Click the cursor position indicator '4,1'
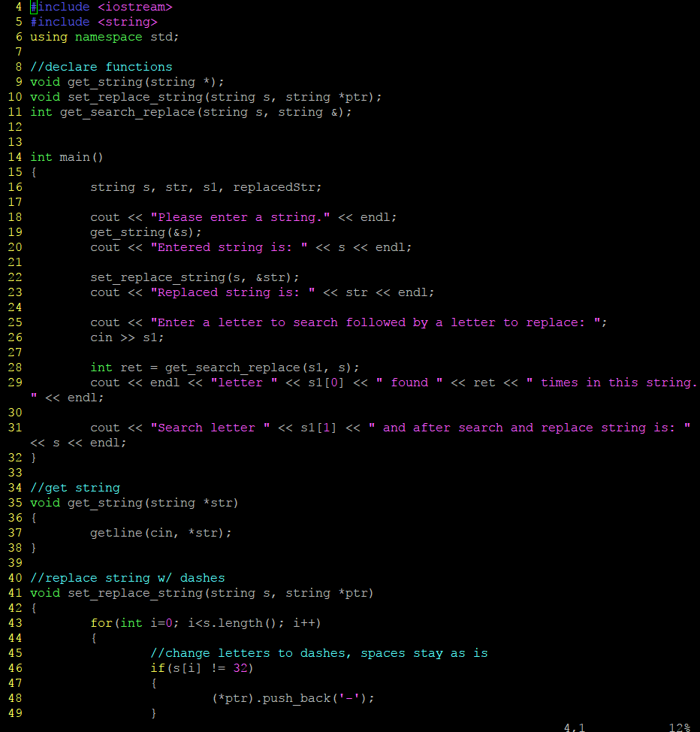The image size is (700, 732). (x=574, y=726)
